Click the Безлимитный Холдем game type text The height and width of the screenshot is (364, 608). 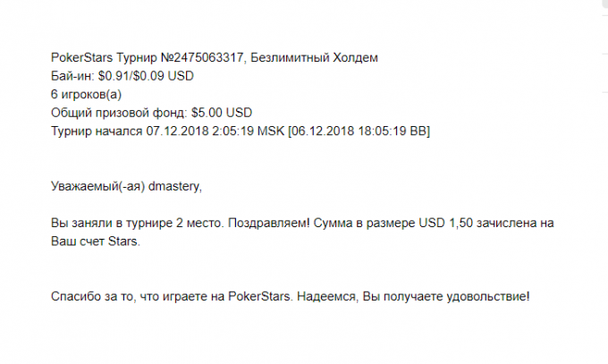point(314,58)
